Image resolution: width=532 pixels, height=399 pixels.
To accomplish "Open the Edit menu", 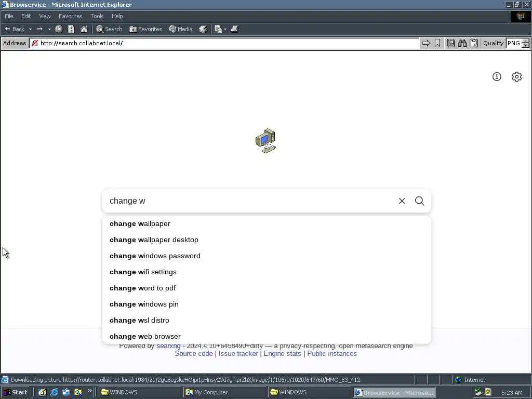I will [x=26, y=16].
